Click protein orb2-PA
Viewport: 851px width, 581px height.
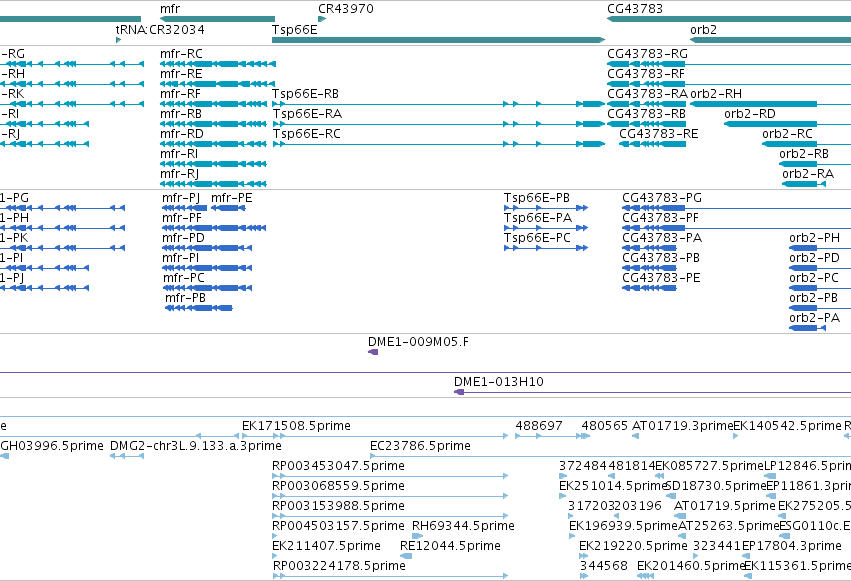pyautogui.click(x=808, y=328)
